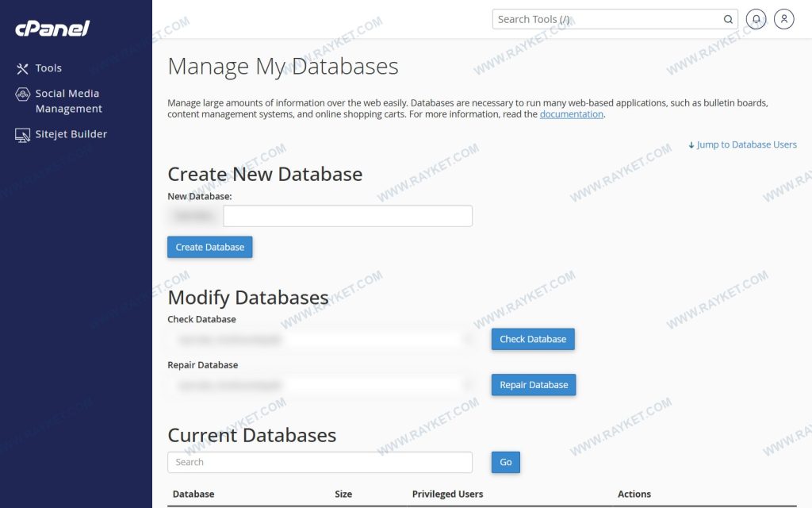Click the Create New Database heading
This screenshot has height=508, width=812.
265,174
